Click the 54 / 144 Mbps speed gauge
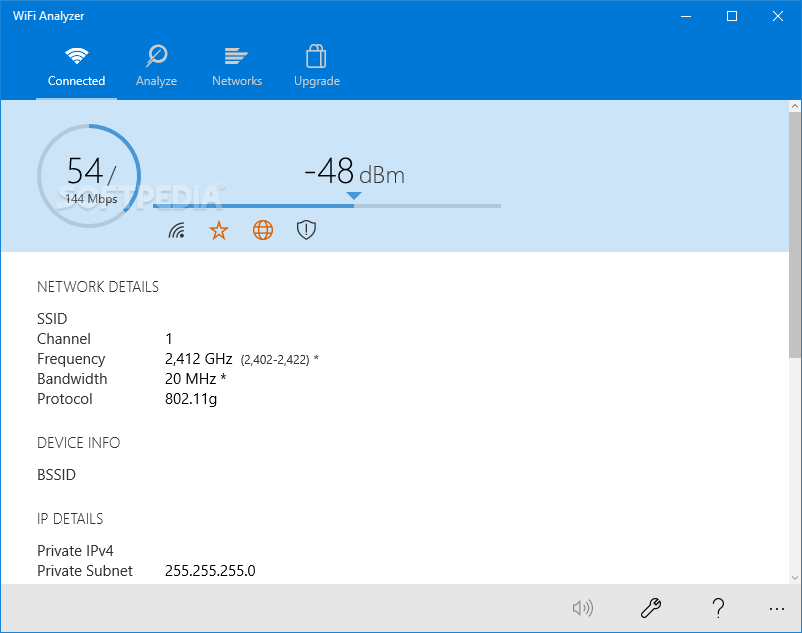The image size is (802, 633). tap(89, 175)
